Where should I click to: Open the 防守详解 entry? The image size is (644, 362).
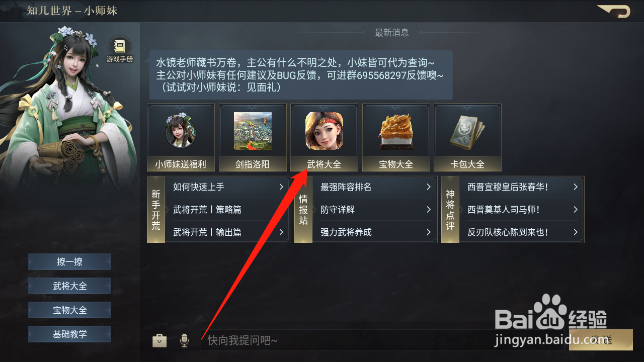374,210
